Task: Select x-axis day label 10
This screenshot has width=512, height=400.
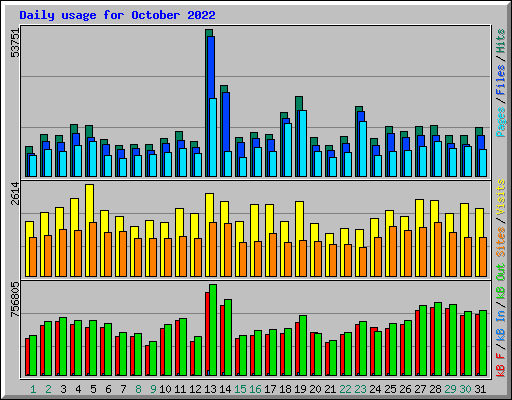Action: click(x=165, y=389)
